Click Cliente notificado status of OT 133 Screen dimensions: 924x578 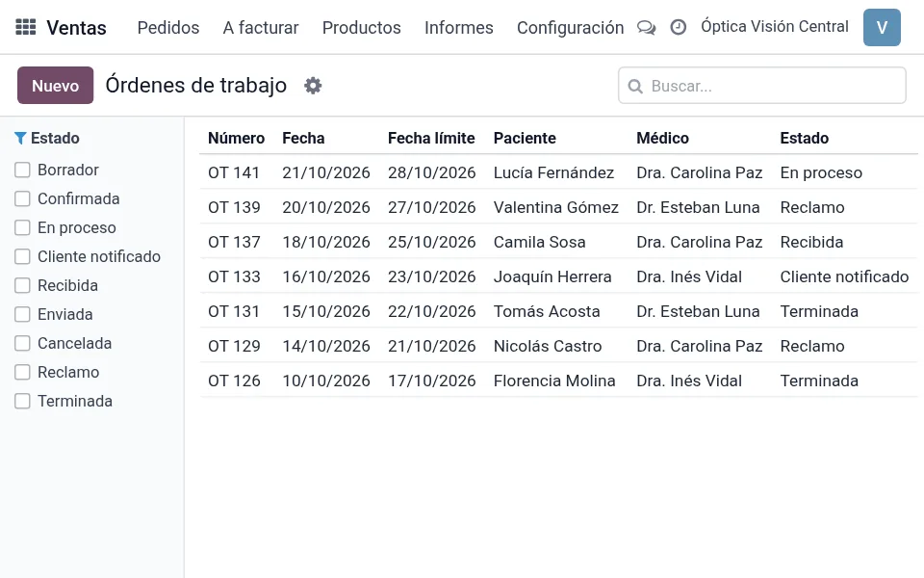tap(844, 277)
